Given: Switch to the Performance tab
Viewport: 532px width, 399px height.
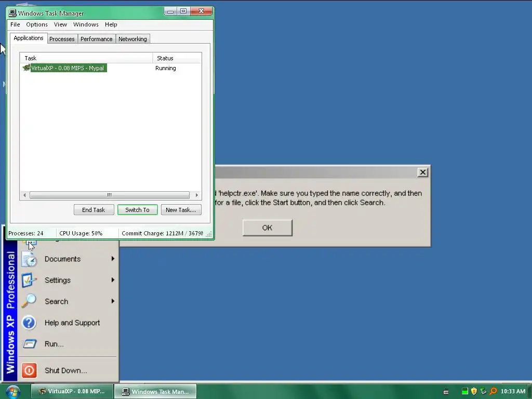Looking at the screenshot, I should tap(96, 39).
